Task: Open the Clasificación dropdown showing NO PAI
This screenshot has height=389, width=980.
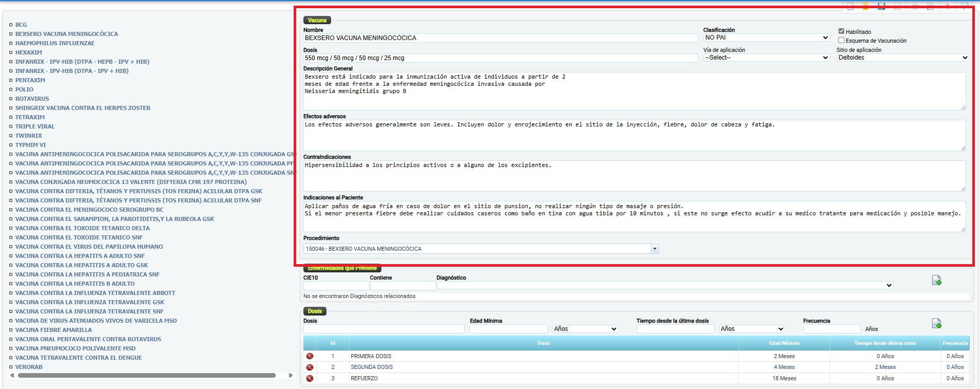Action: coord(766,38)
